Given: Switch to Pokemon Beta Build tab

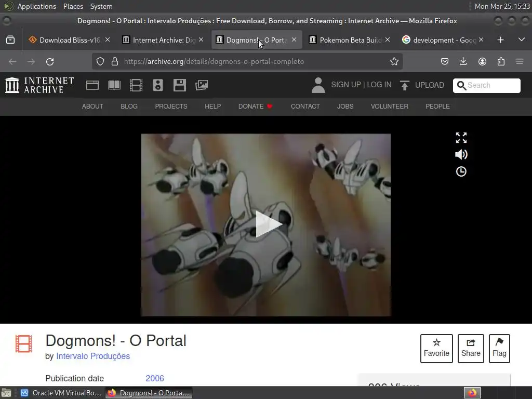Looking at the screenshot, I should click(x=351, y=40).
